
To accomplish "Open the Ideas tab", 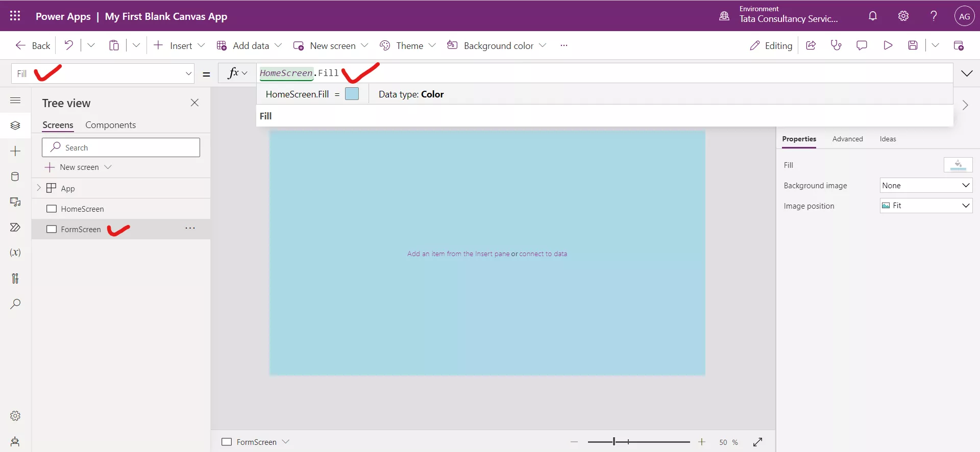I will point(888,139).
